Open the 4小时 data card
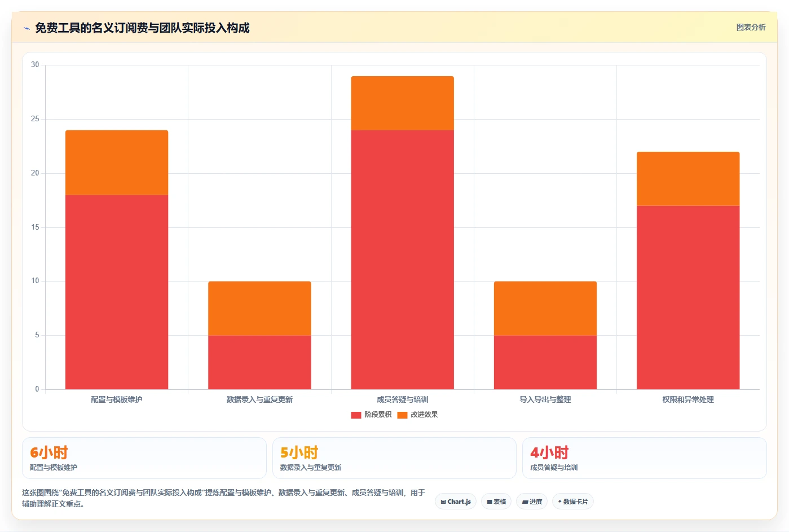This screenshot has width=789, height=532. coord(644,458)
